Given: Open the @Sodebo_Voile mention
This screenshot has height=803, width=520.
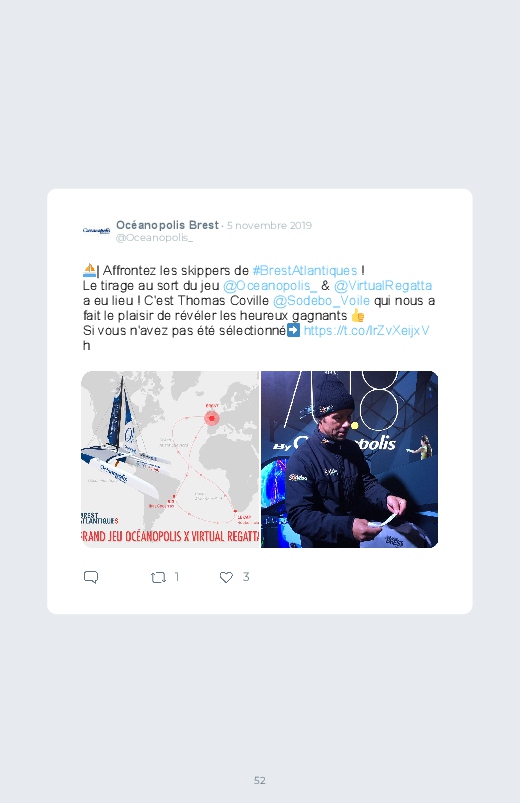Looking at the screenshot, I should (321, 301).
